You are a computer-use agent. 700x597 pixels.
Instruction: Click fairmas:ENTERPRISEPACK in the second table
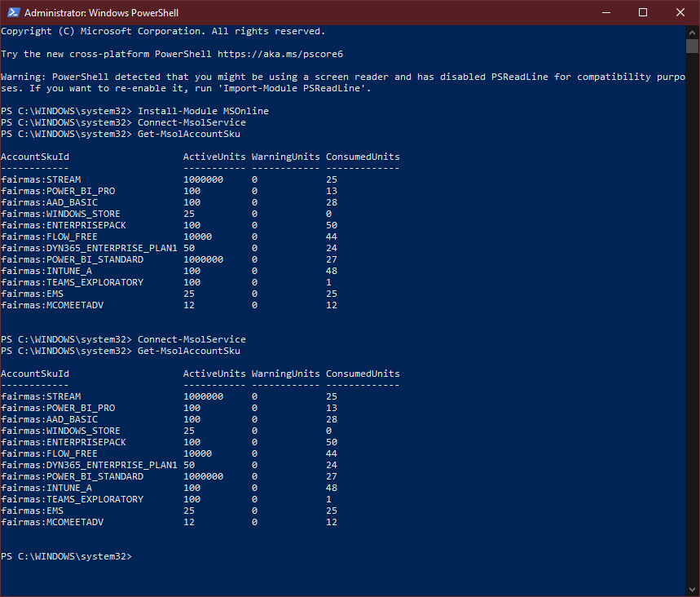(x=64, y=442)
